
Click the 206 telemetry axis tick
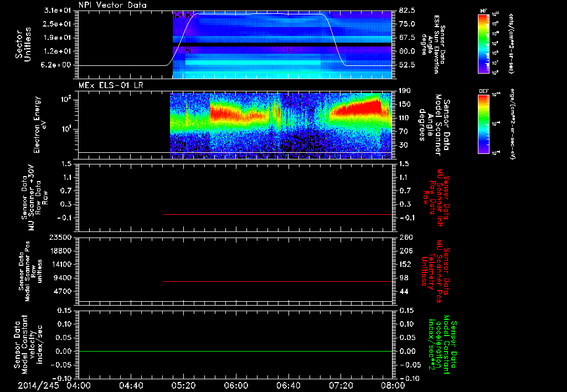[x=405, y=251]
